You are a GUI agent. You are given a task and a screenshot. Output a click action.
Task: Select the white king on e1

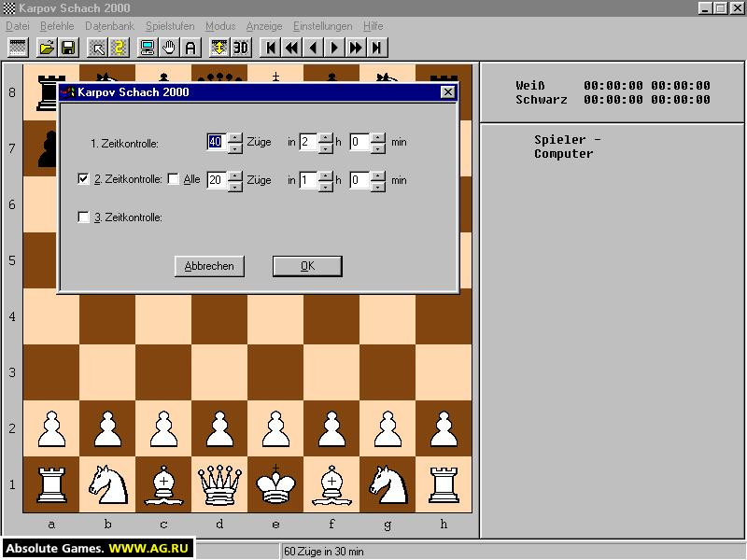(275, 484)
